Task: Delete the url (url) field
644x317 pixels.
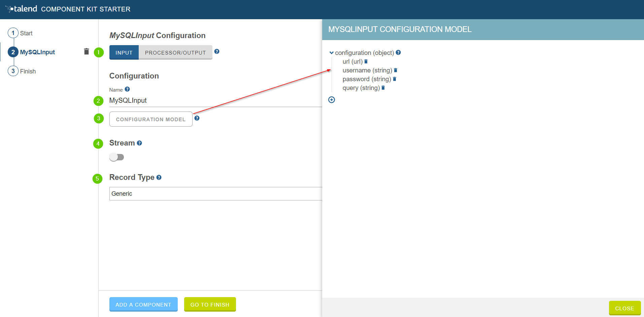Action: [366, 62]
